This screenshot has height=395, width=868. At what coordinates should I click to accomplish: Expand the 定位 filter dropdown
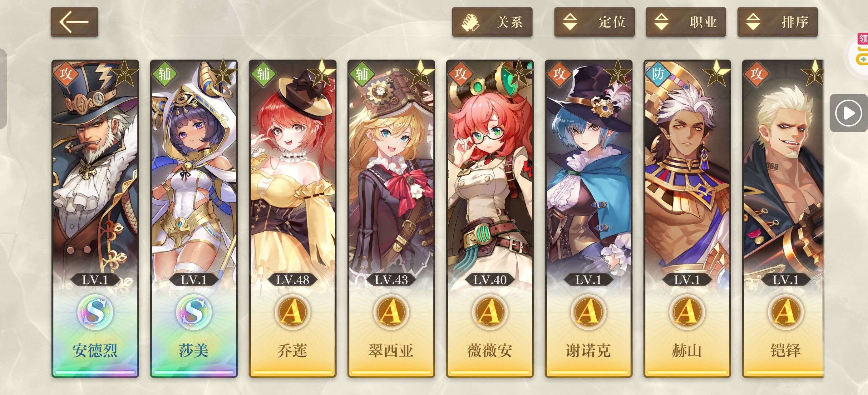594,22
